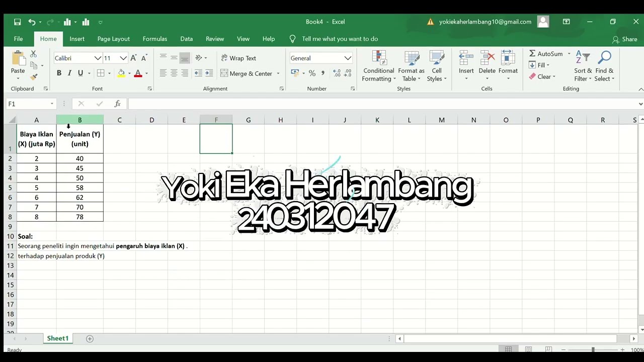Open the Calibri font name dropdown
This screenshot has height=362, width=644.
(98, 58)
